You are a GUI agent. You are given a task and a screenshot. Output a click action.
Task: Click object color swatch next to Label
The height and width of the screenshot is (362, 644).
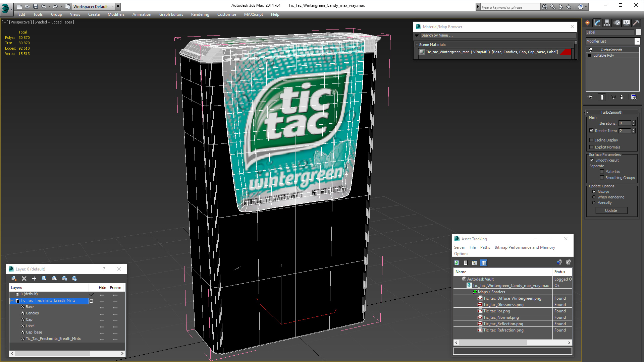click(639, 32)
